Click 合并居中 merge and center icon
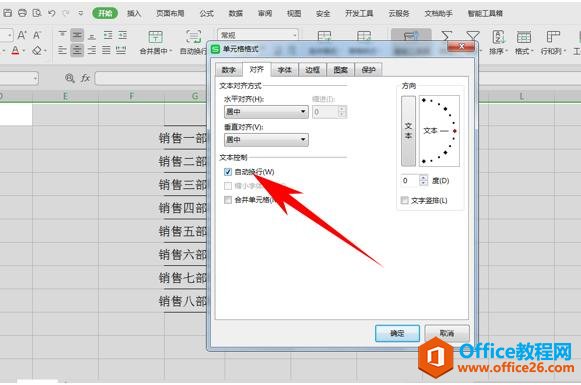Image resolution: width=581 pixels, height=385 pixels. [155, 37]
